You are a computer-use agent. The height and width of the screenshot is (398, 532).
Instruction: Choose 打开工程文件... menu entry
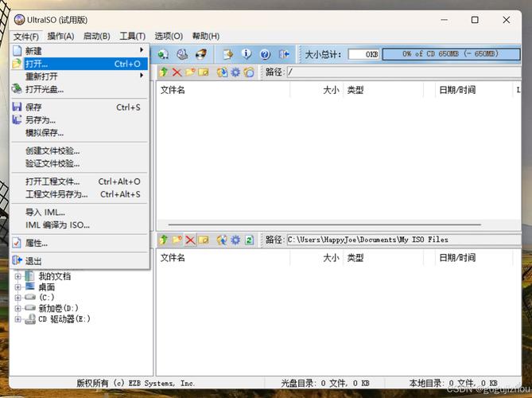pos(80,181)
